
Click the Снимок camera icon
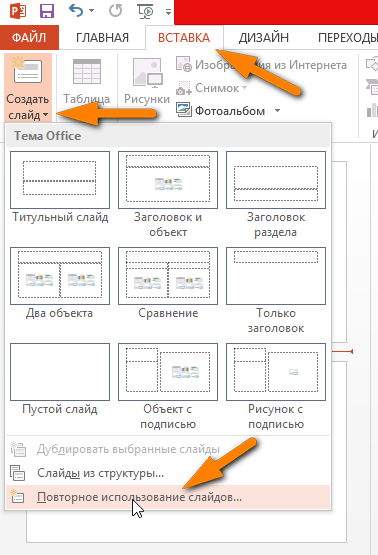click(x=184, y=88)
